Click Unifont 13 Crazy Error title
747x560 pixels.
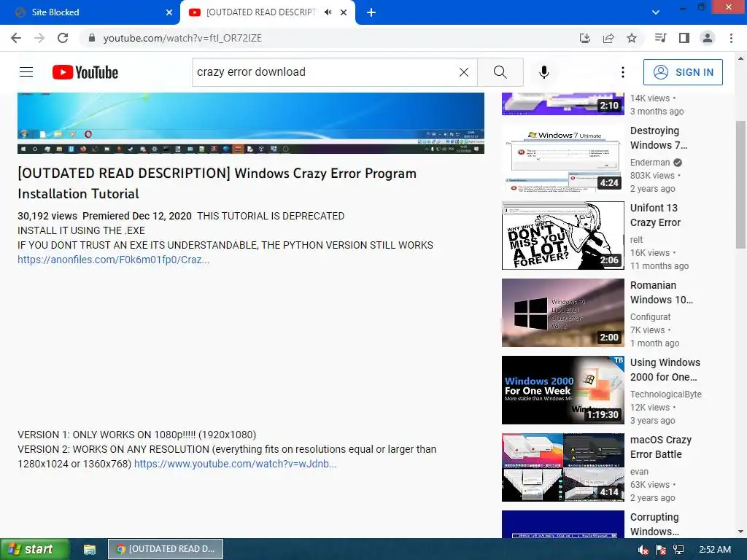point(655,215)
